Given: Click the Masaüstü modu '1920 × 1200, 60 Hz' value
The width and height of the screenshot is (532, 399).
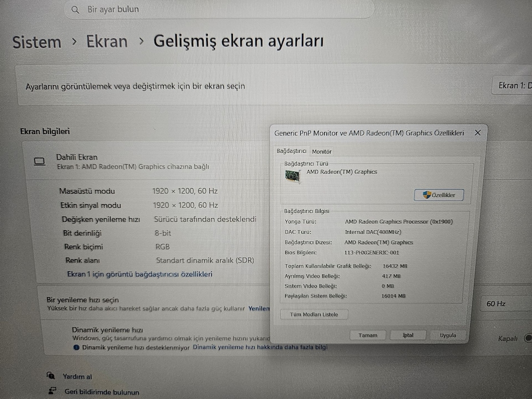Looking at the screenshot, I should 185,191.
